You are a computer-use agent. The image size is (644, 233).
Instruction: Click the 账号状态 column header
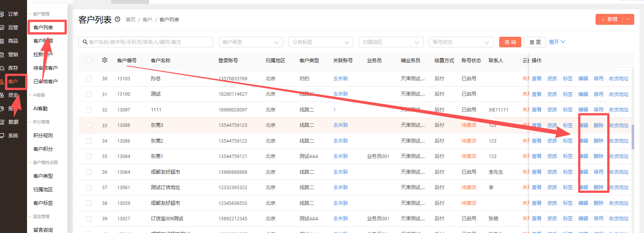click(x=471, y=60)
